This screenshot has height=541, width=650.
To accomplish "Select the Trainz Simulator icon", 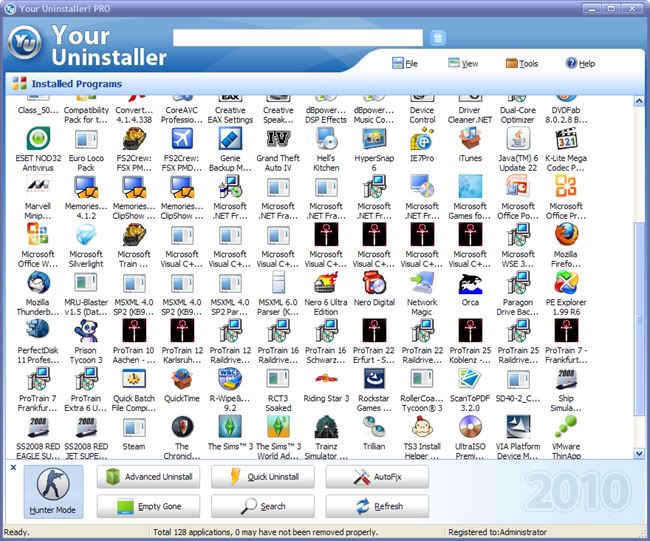I will [x=326, y=427].
